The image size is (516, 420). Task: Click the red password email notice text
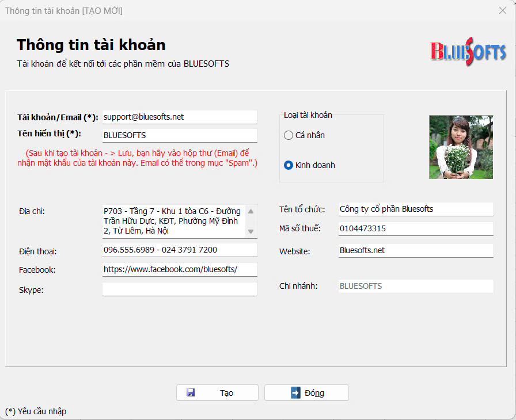137,158
